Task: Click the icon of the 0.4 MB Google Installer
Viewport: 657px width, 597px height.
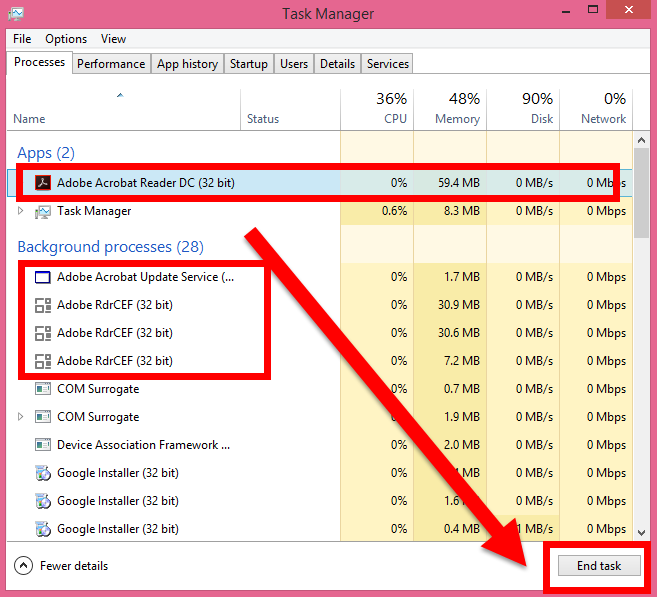Action: click(43, 529)
